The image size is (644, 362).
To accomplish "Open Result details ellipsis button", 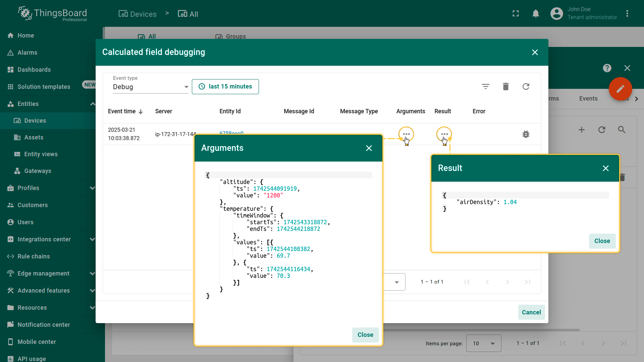I will coord(444,134).
